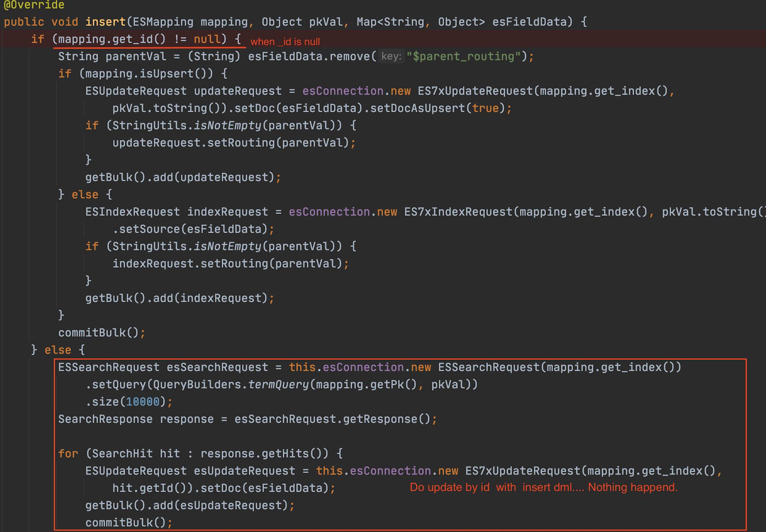This screenshot has height=532, width=766.
Task: Select the insert method name
Action: [105, 22]
